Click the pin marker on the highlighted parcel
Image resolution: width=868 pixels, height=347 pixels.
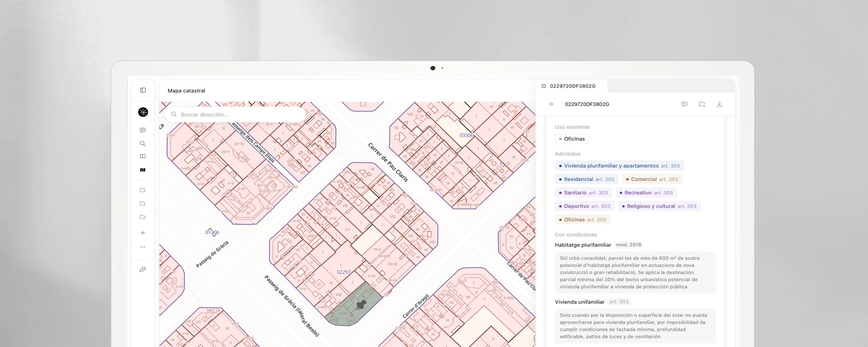tap(361, 304)
